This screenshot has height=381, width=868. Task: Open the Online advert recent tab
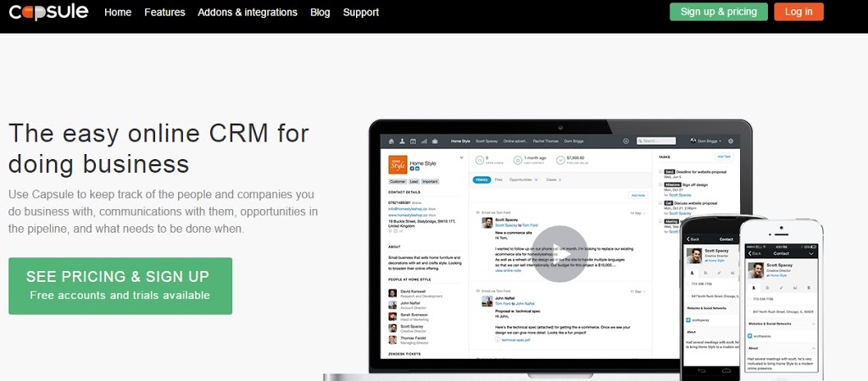(515, 141)
